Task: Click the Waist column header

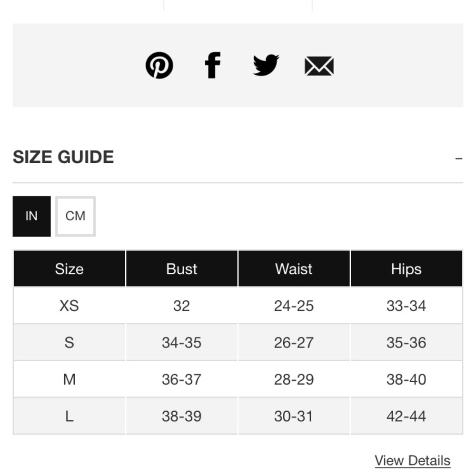Action: point(294,268)
